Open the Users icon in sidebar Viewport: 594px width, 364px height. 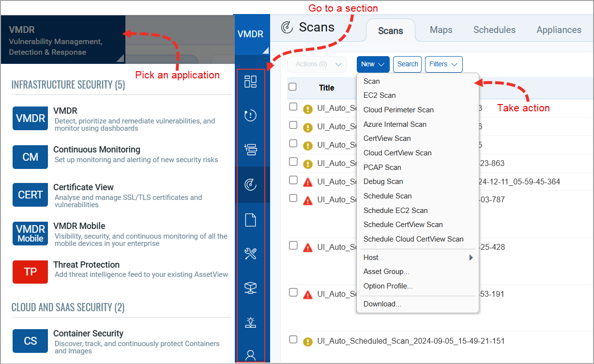point(250,355)
